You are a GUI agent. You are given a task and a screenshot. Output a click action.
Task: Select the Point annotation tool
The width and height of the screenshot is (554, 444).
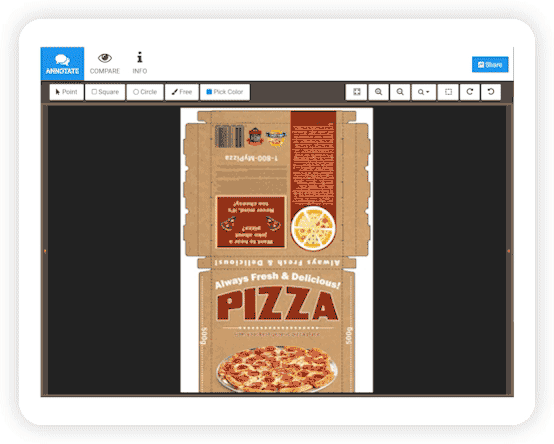tap(66, 92)
